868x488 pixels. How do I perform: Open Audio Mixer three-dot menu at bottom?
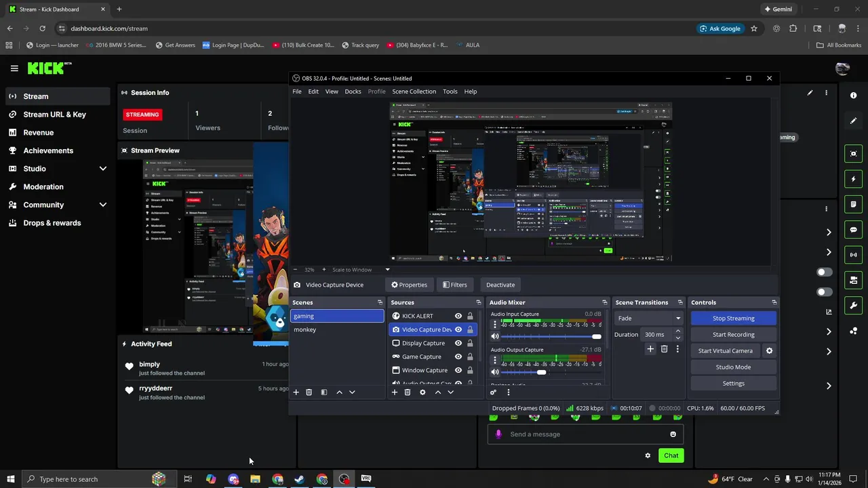click(508, 392)
